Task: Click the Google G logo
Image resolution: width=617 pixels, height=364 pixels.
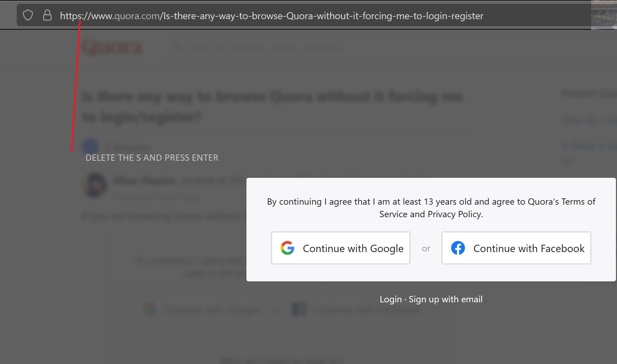Action: click(x=288, y=248)
